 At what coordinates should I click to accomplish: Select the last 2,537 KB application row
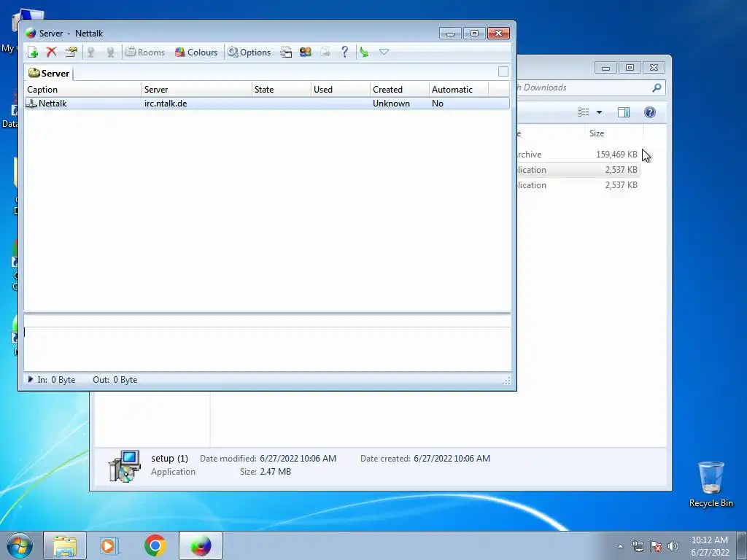[578, 184]
